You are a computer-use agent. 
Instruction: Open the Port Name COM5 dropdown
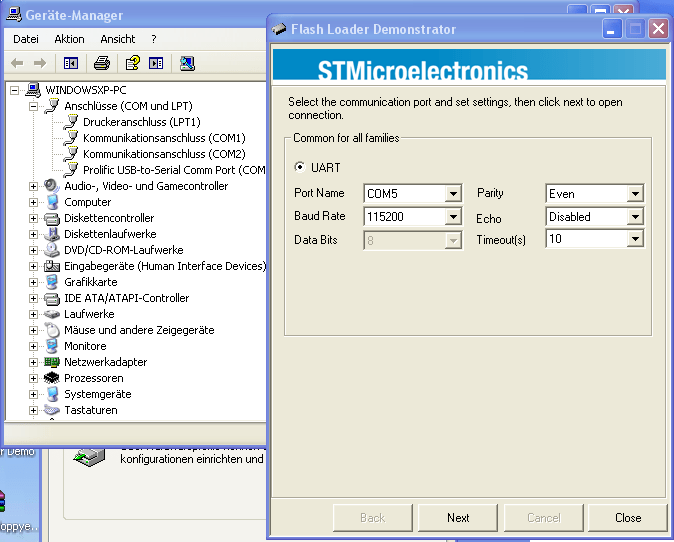453,194
